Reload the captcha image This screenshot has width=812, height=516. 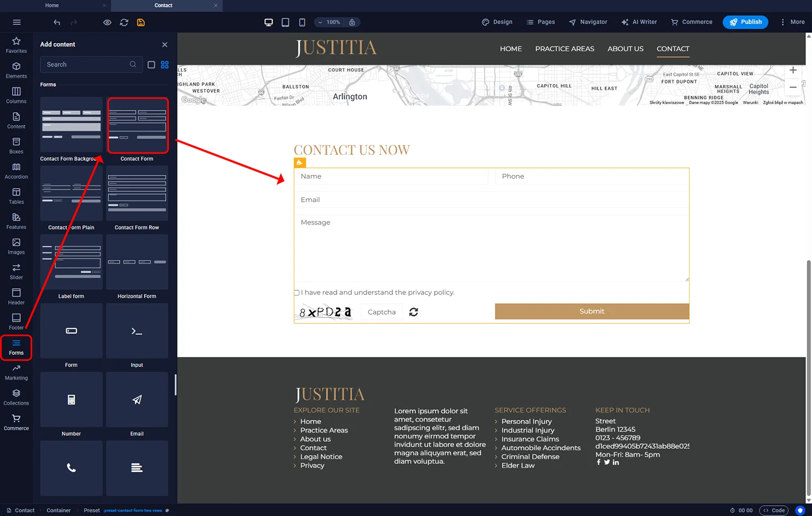[x=414, y=312]
